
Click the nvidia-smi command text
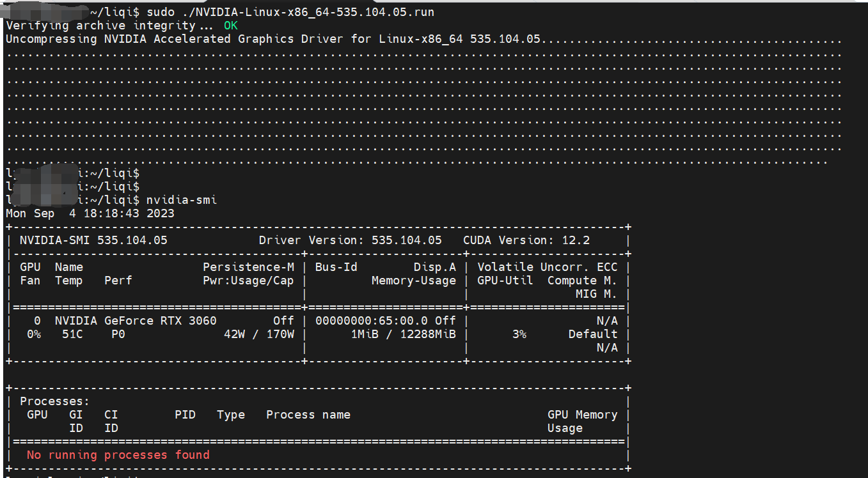coord(182,200)
